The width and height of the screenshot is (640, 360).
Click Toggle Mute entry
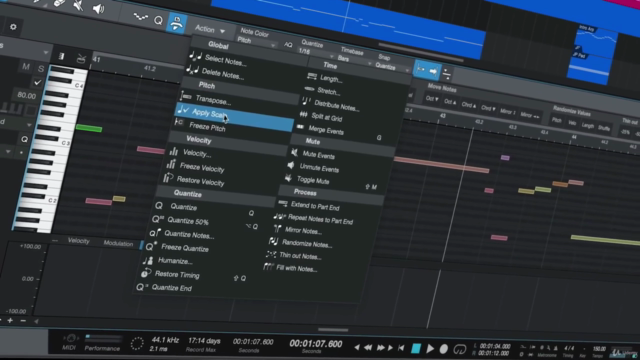point(313,180)
